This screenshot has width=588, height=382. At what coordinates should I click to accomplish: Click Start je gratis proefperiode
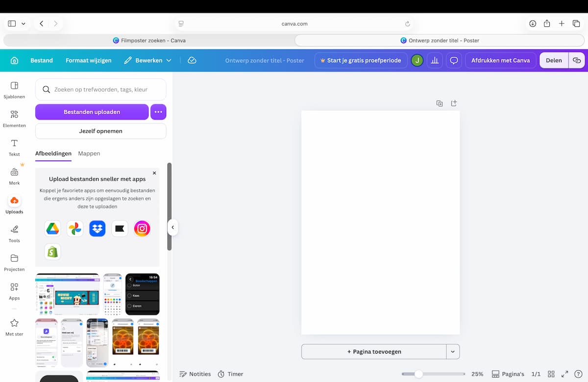[361, 60]
